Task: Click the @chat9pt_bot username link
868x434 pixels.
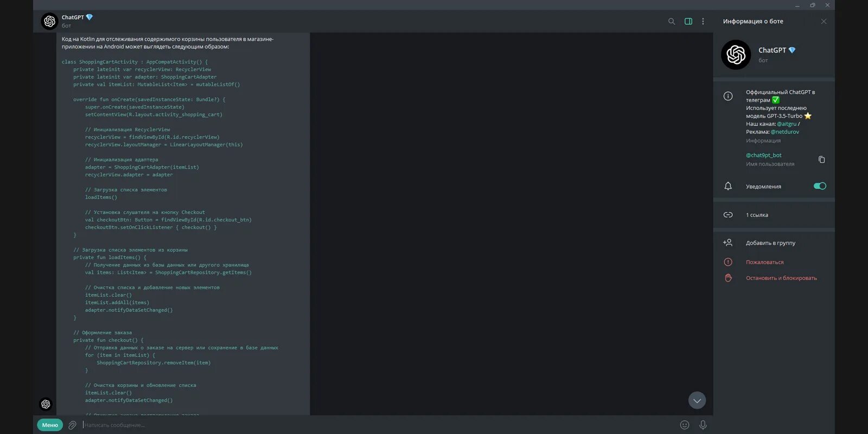Action: (x=763, y=155)
